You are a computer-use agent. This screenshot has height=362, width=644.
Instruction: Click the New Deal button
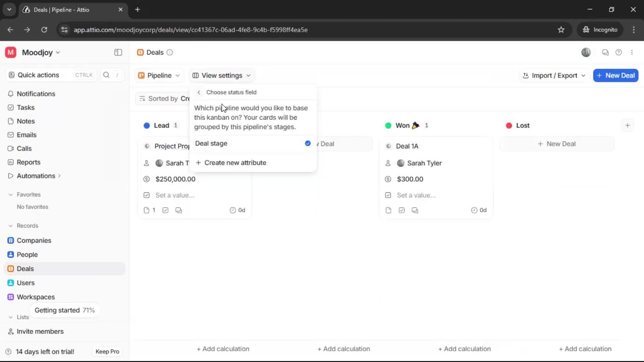(x=616, y=75)
